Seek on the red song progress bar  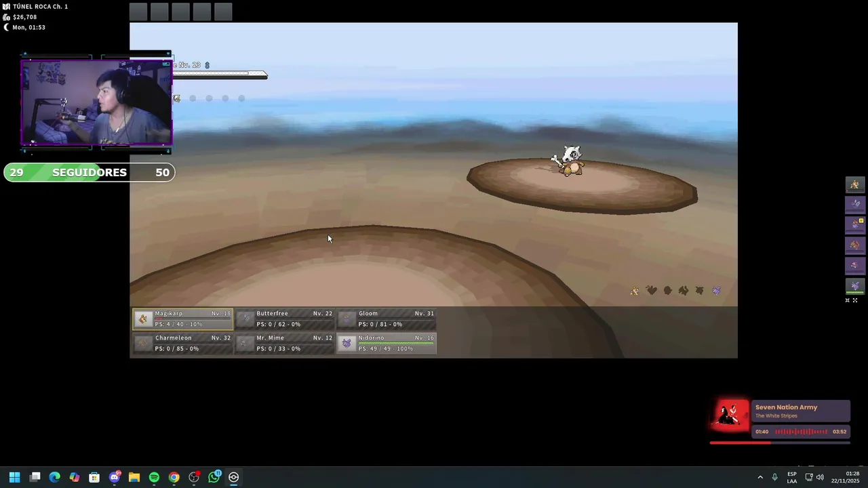tap(780, 443)
